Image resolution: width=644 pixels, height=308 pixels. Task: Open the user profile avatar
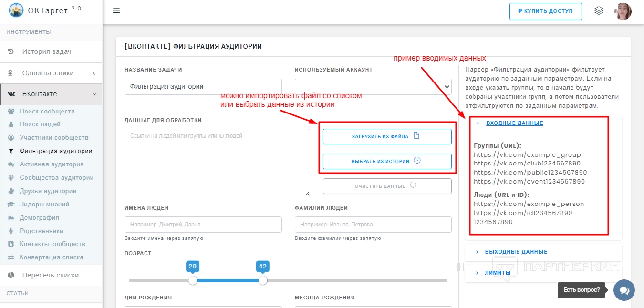623,11
